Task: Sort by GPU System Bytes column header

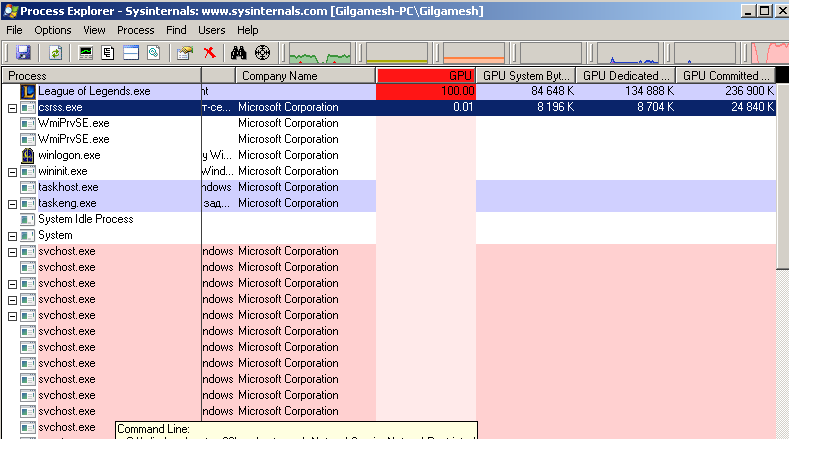Action: pos(526,76)
